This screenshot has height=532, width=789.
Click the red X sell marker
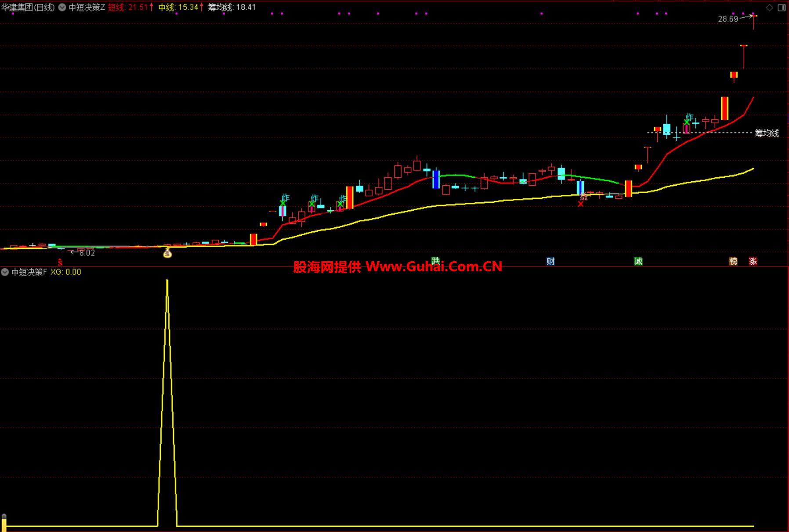pos(581,204)
